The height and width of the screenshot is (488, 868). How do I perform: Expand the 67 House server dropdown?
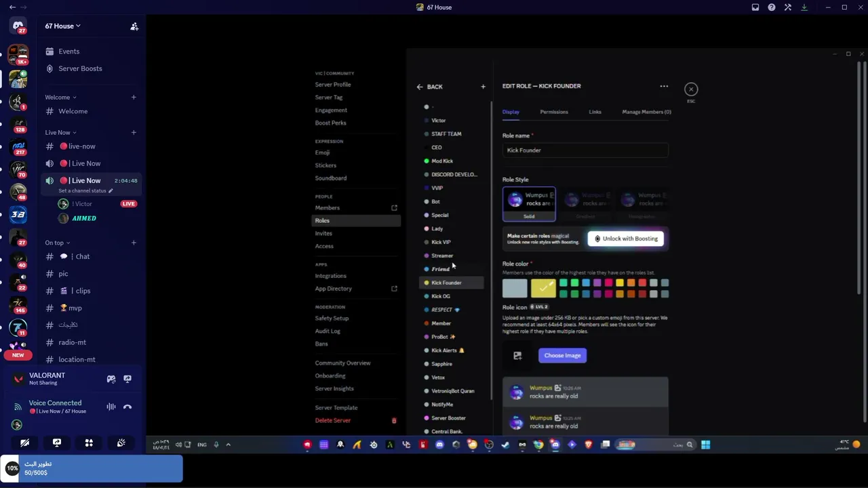coord(62,26)
